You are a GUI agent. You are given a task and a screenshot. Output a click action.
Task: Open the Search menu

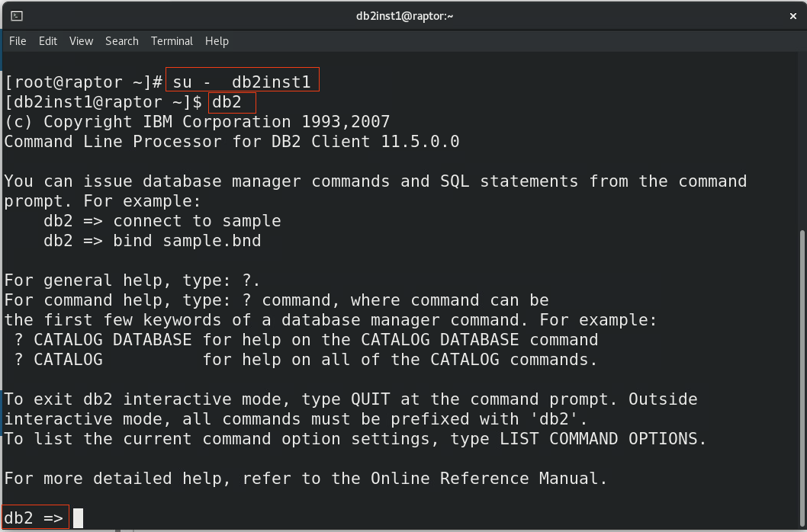122,41
